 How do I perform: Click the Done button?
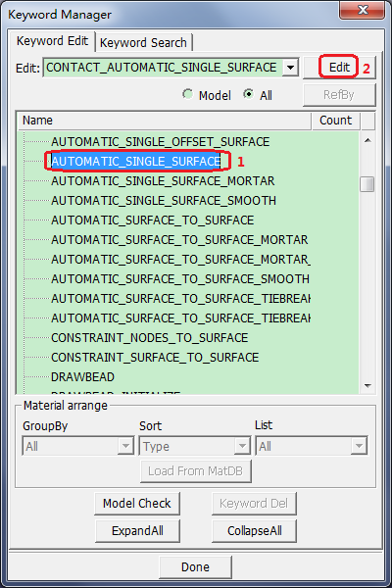click(195, 567)
